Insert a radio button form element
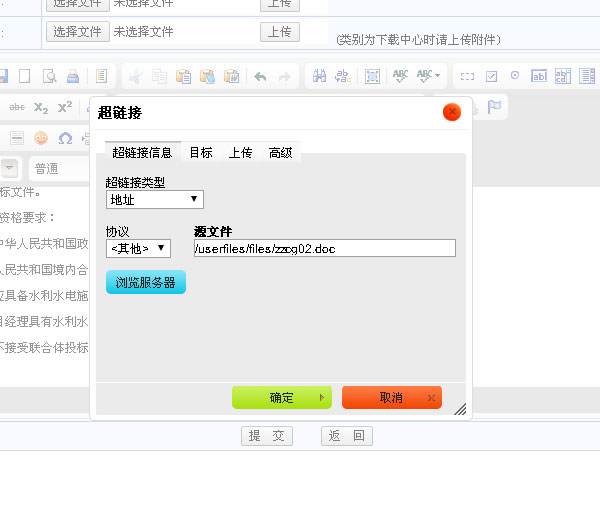Viewport: 600px width, 530px height. [x=515, y=76]
